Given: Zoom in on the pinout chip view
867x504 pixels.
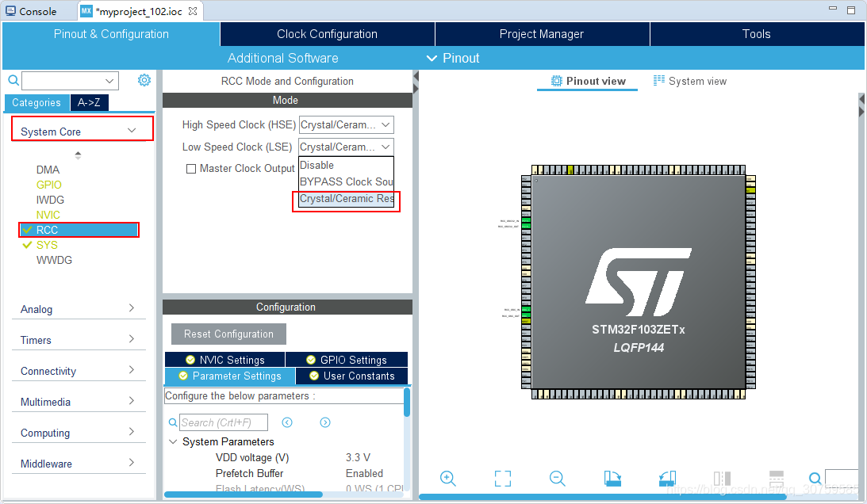Looking at the screenshot, I should click(447, 478).
